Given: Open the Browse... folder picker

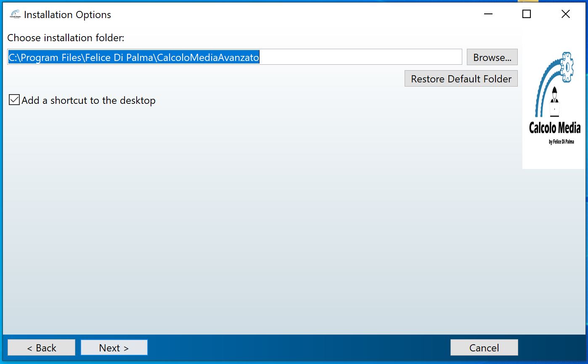Looking at the screenshot, I should [x=492, y=57].
